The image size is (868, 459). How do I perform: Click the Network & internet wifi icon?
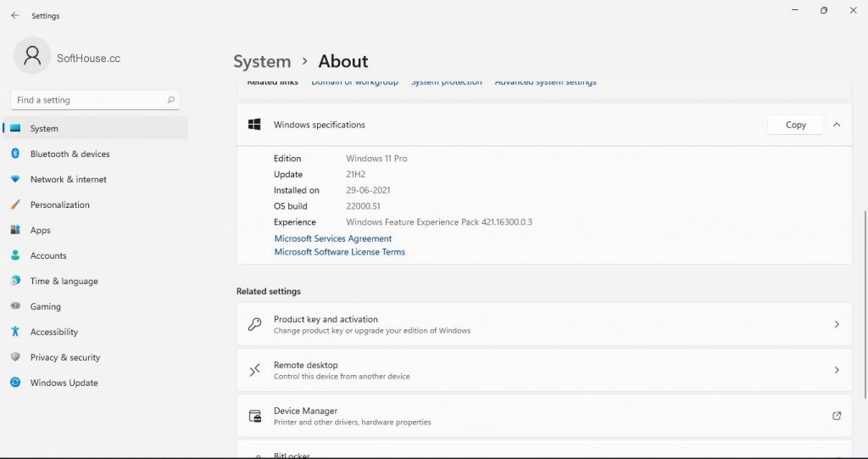(15, 179)
